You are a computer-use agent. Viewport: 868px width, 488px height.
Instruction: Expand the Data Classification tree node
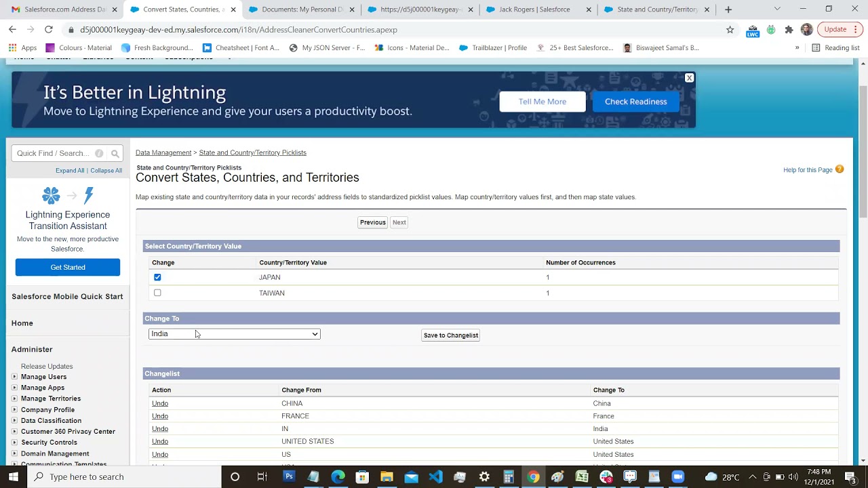[x=14, y=421]
